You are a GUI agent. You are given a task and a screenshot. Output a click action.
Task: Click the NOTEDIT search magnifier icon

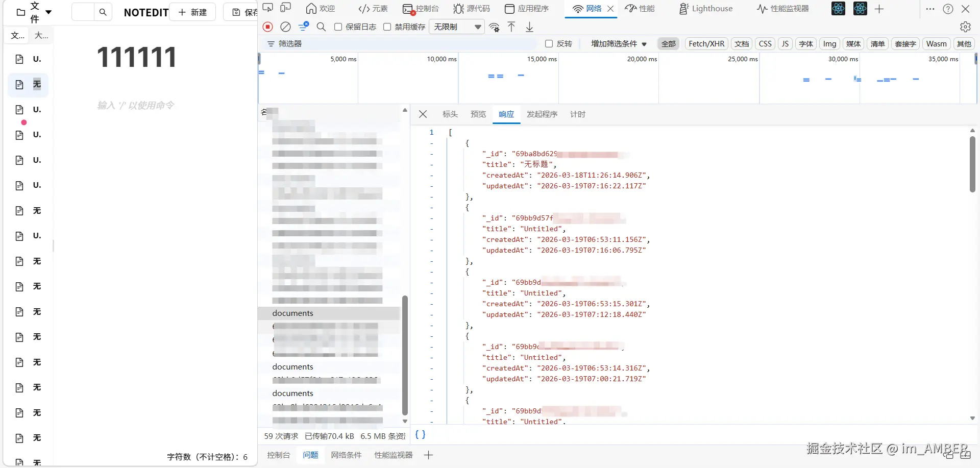click(103, 12)
